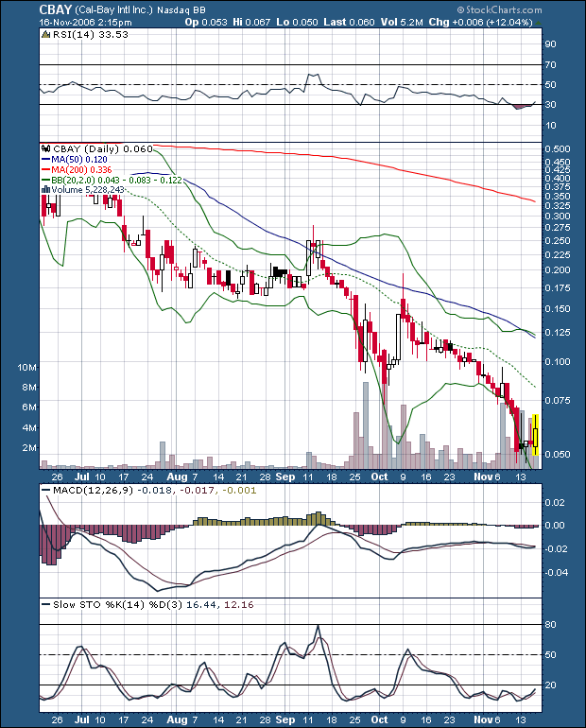This screenshot has width=586, height=728.
Task: Click the 'Lo 0.050' low price value
Action: [297, 22]
